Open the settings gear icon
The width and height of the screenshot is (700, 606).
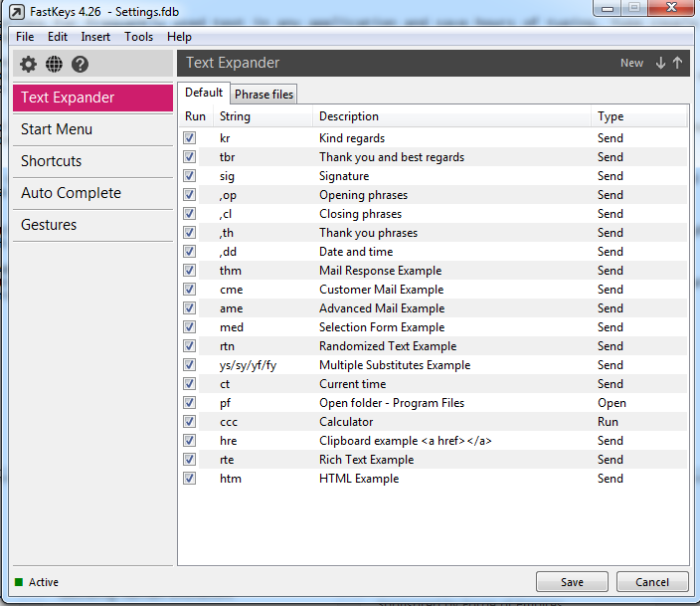[28, 64]
